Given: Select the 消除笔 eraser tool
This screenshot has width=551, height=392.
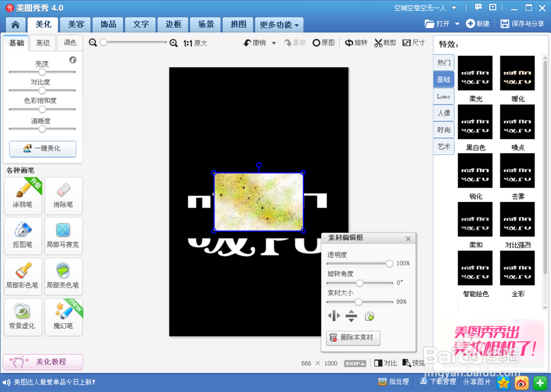Looking at the screenshot, I should tap(63, 195).
